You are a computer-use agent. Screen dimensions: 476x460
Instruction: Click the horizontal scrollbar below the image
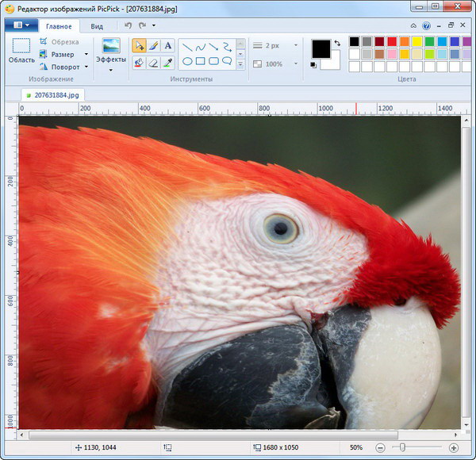tap(238, 435)
